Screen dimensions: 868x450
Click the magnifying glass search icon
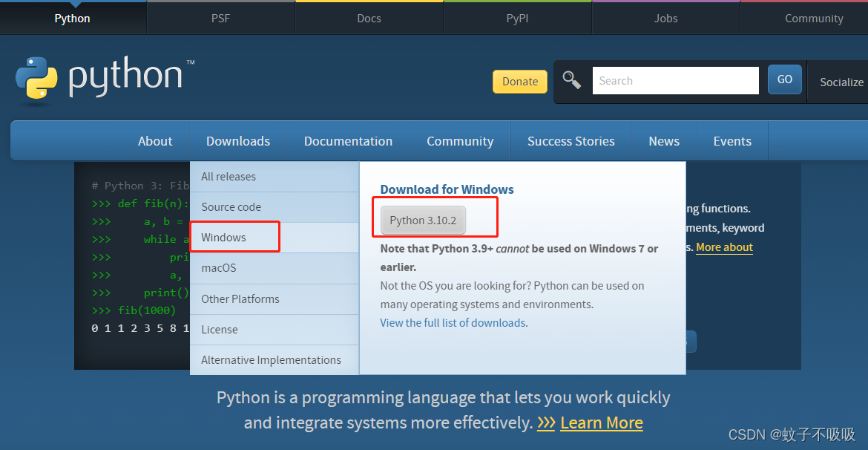coord(572,79)
